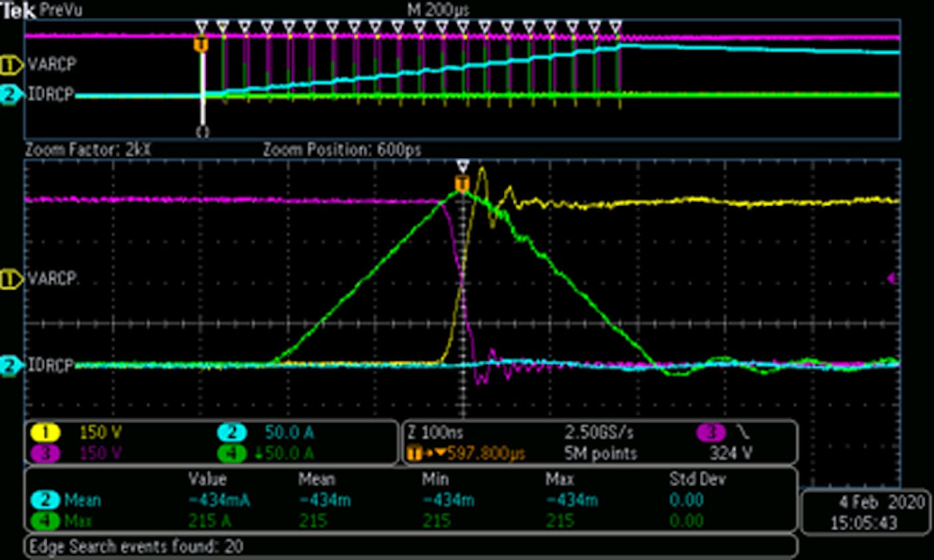Click the 324 V trigger level readout
Viewport: 934px width, 560px height.
coord(731,453)
